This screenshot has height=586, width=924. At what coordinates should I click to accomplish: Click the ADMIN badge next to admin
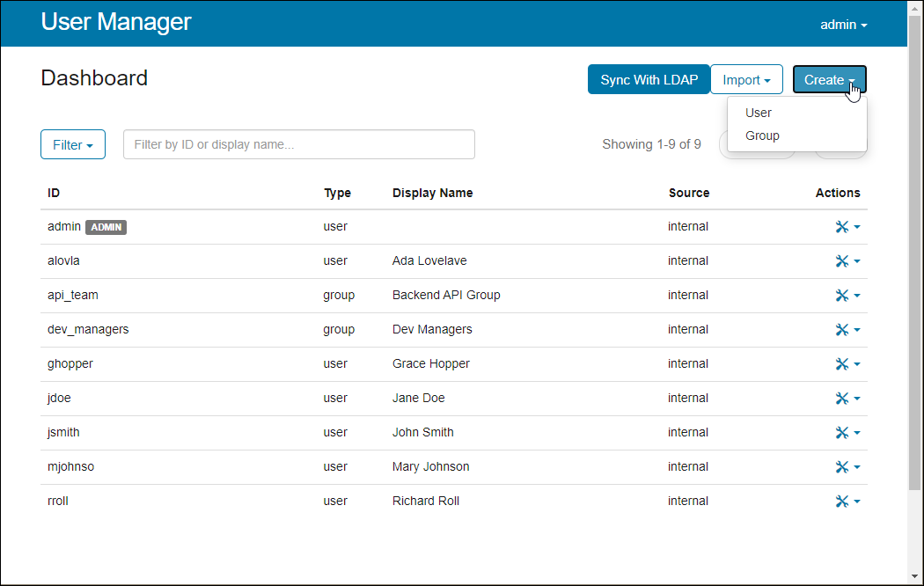point(106,227)
